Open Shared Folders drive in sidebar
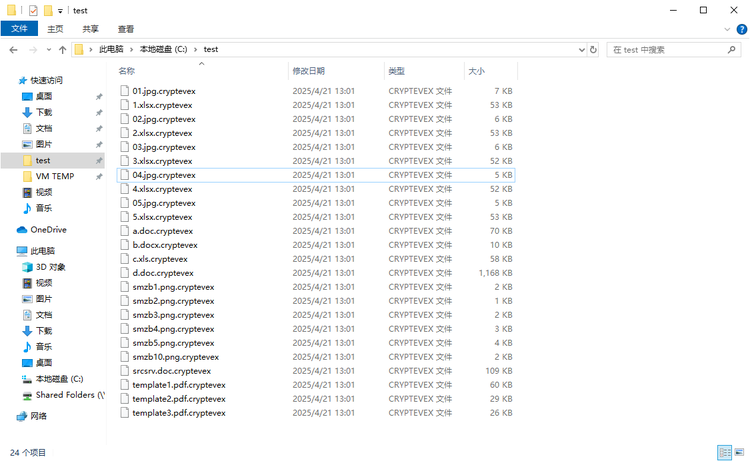This screenshot has height=461, width=750. pos(70,395)
